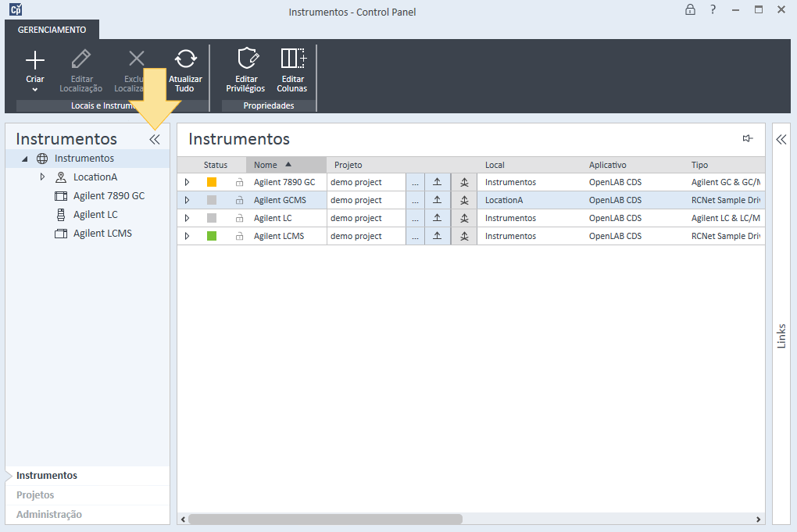Screen dimensions: 797x532
Task: Open Editar Colunas column icon
Action: (293, 59)
